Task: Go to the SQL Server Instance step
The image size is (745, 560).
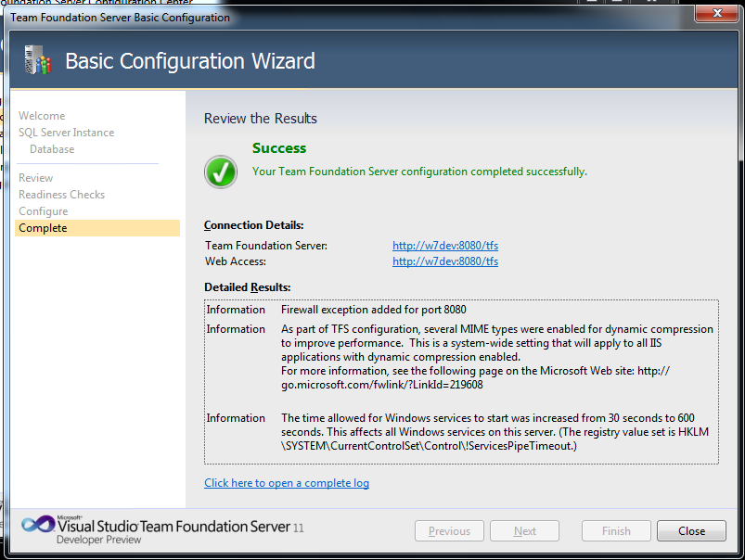Action: (66, 133)
